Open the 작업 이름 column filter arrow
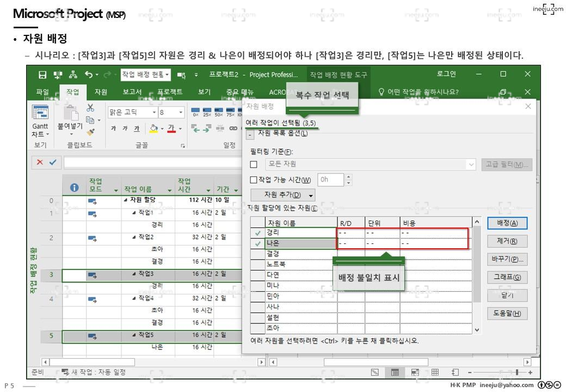Image resolution: width=566 pixels, height=392 pixels. tap(169, 190)
